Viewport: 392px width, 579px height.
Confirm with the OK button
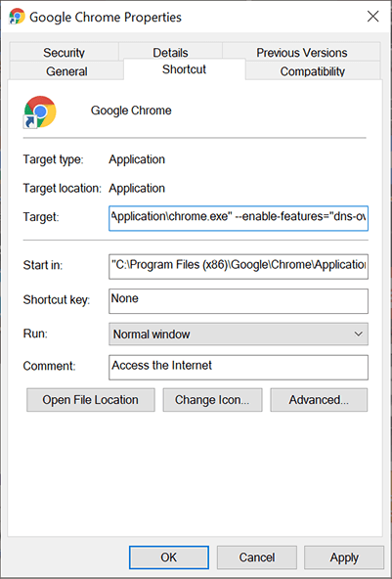pos(169,557)
